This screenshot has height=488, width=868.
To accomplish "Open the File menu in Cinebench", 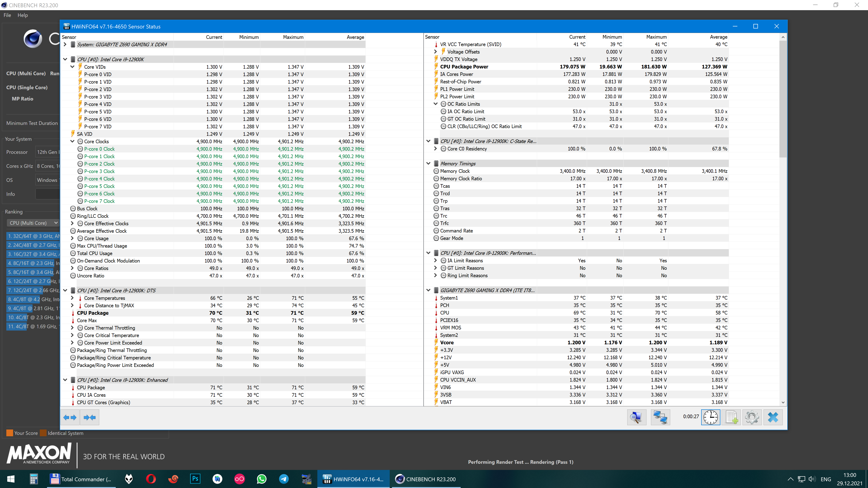I will 7,15.
